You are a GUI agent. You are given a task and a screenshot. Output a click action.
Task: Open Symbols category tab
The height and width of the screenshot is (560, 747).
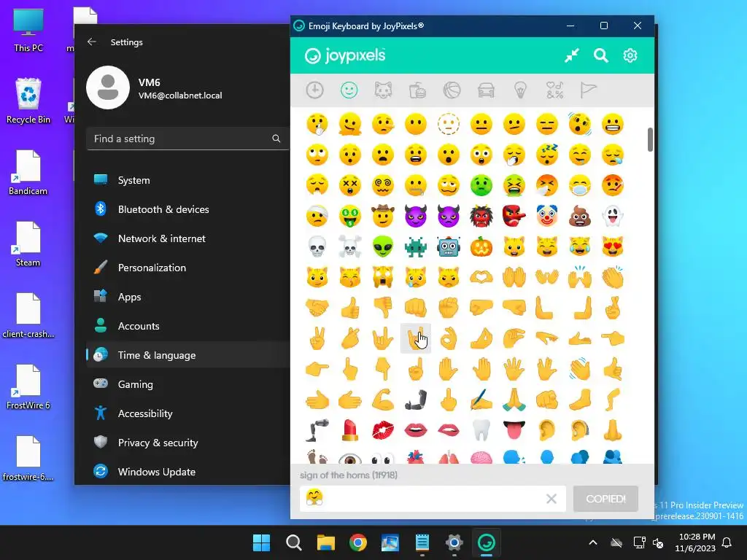point(554,90)
